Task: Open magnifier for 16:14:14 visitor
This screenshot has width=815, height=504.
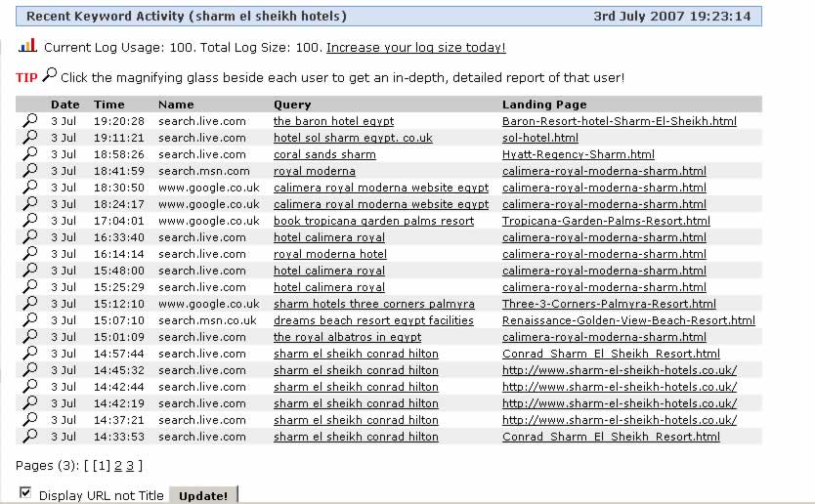Action: (30, 254)
